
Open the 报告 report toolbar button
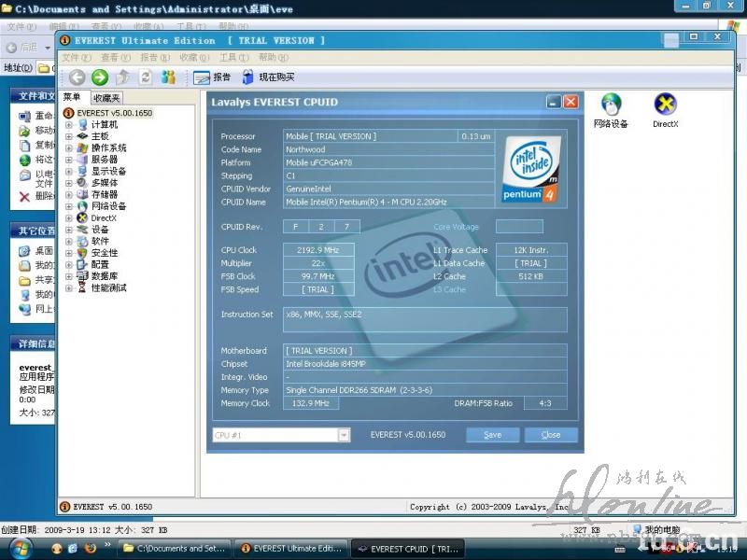212,77
